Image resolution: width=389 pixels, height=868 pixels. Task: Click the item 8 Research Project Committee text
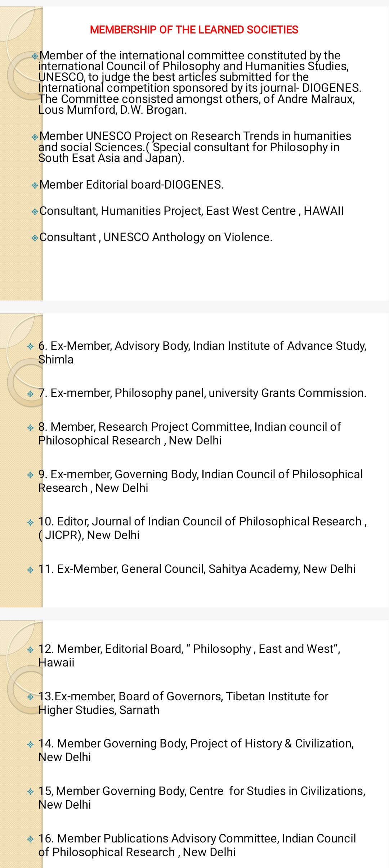(190, 427)
